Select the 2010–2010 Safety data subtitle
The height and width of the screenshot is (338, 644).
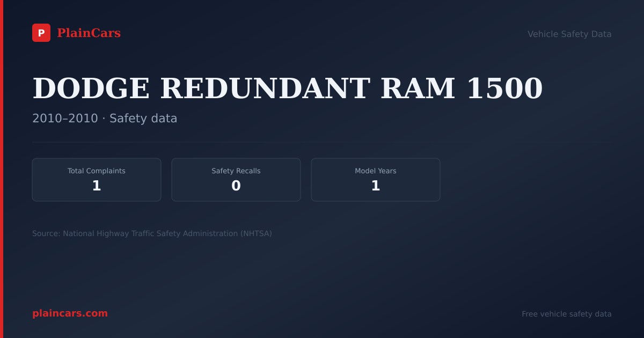(x=105, y=119)
